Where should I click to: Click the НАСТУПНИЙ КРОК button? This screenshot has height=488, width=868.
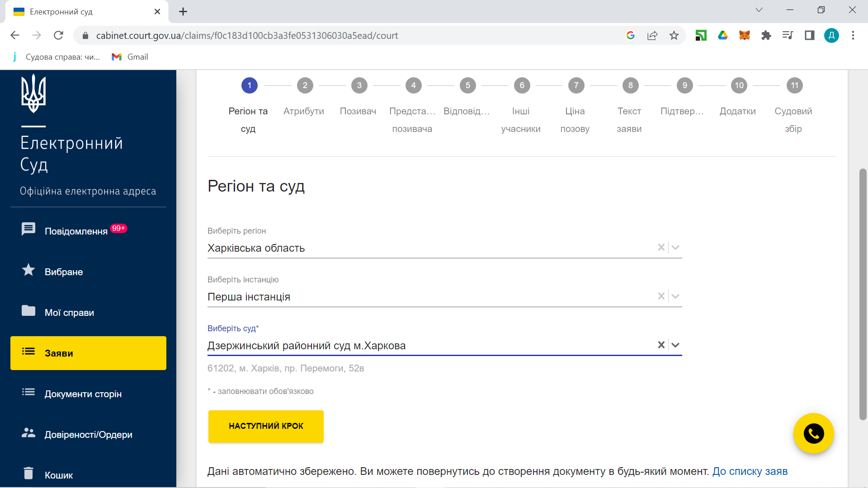tap(266, 426)
